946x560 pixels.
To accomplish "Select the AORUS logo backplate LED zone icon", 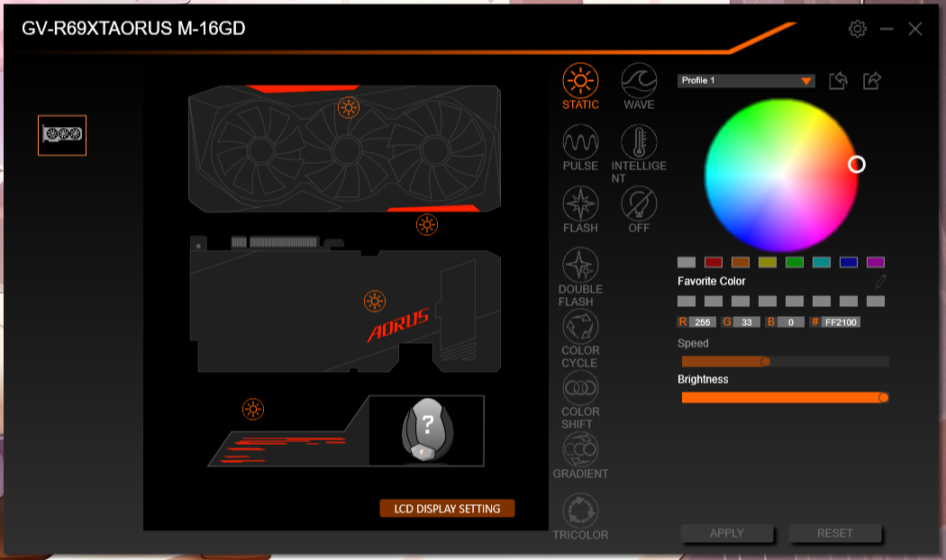I will 375,301.
